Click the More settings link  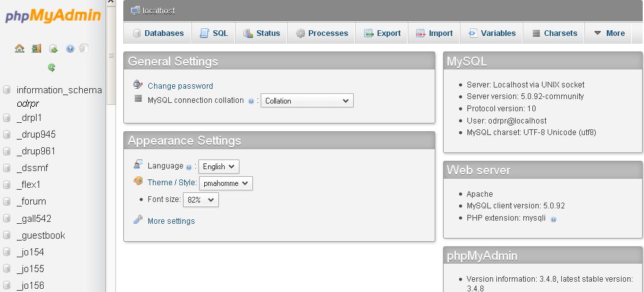pyautogui.click(x=171, y=221)
